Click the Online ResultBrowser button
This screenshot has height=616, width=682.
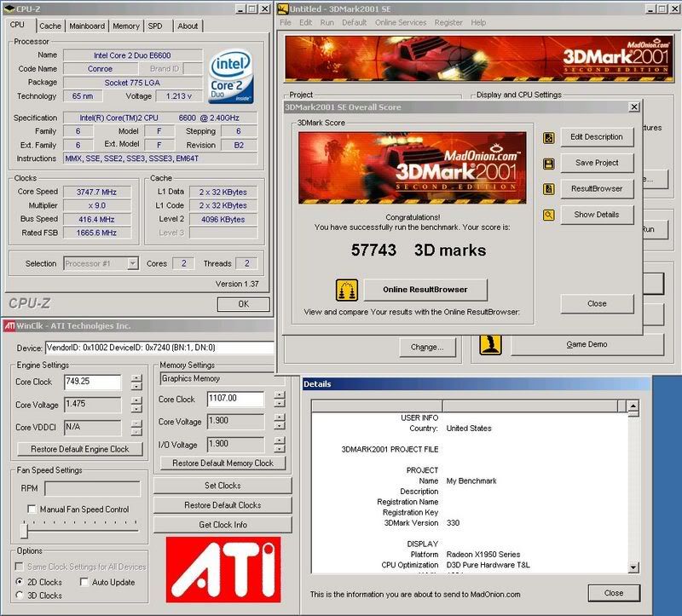tap(425, 290)
